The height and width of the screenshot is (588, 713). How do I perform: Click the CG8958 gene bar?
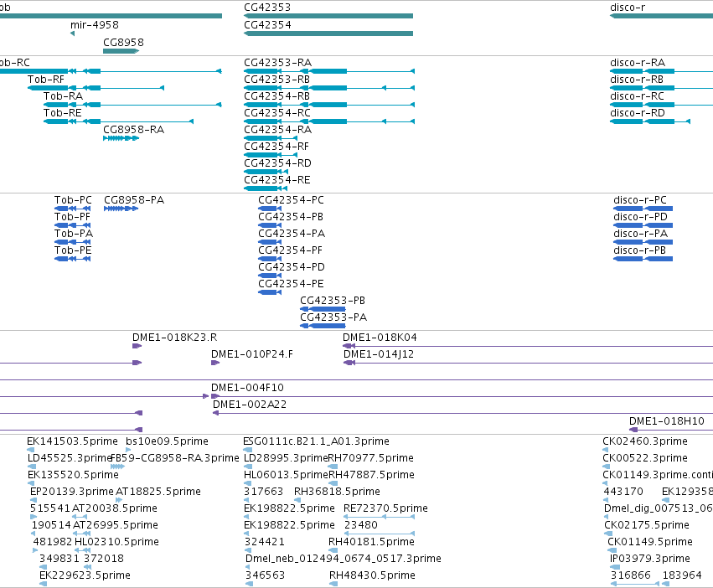tap(121, 51)
